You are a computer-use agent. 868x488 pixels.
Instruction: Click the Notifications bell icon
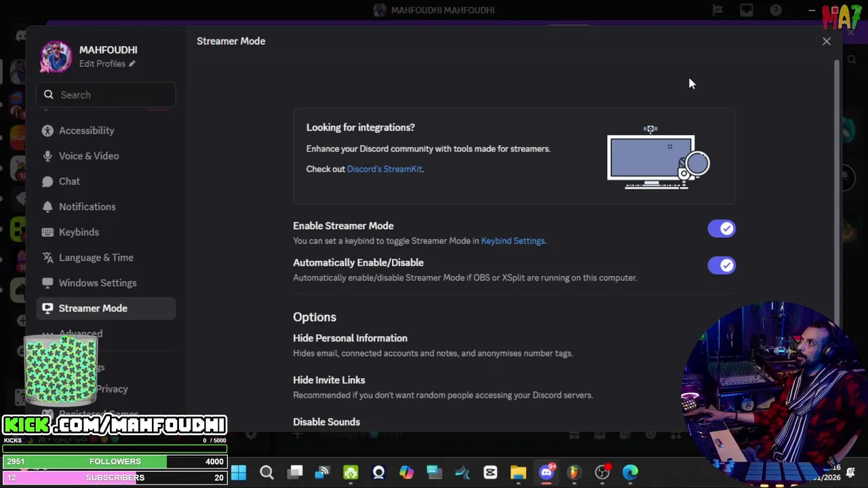click(x=47, y=207)
